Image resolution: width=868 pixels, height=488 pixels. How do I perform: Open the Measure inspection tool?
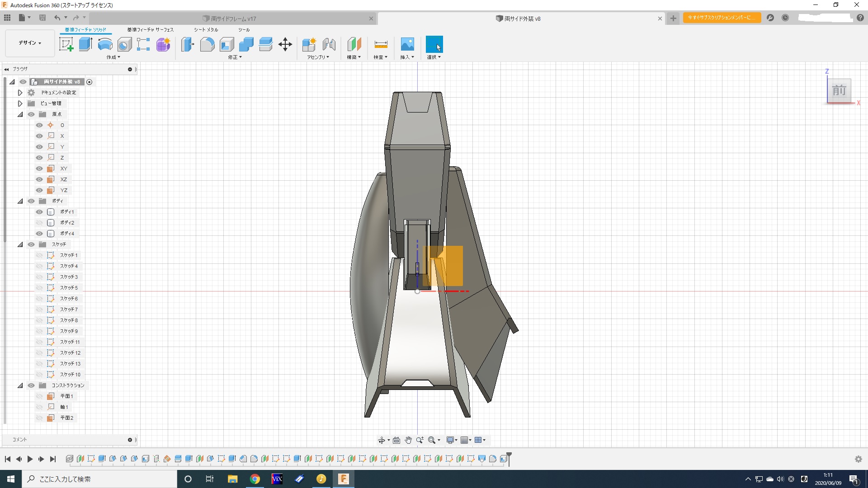click(x=381, y=44)
